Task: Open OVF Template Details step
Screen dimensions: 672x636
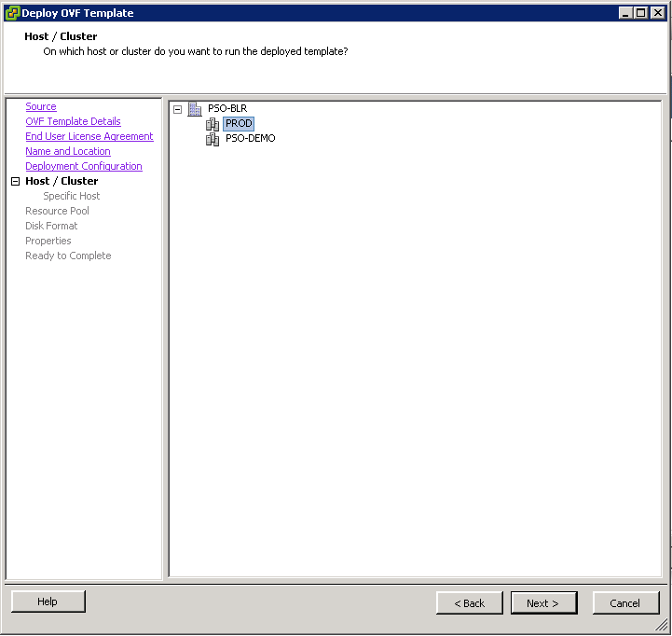Action: pos(73,122)
